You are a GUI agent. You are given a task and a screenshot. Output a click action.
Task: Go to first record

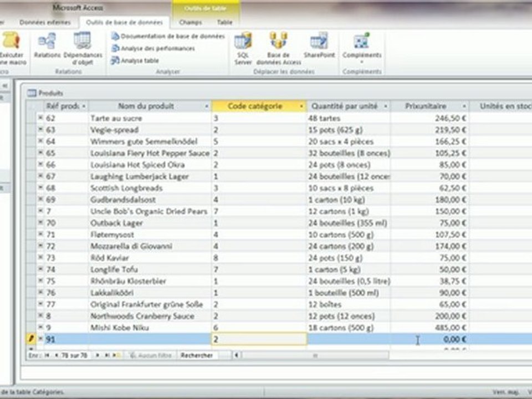point(47,355)
